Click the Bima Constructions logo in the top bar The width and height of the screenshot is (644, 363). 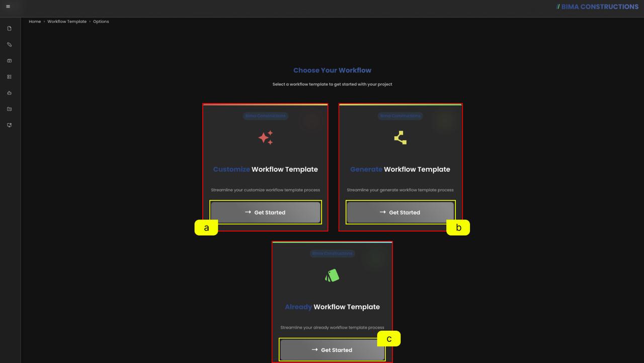click(597, 7)
